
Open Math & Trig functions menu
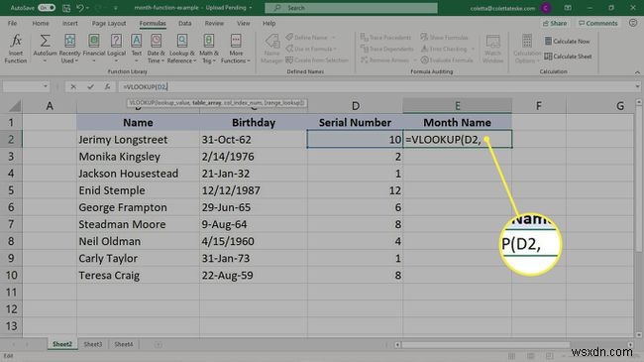tap(209, 49)
